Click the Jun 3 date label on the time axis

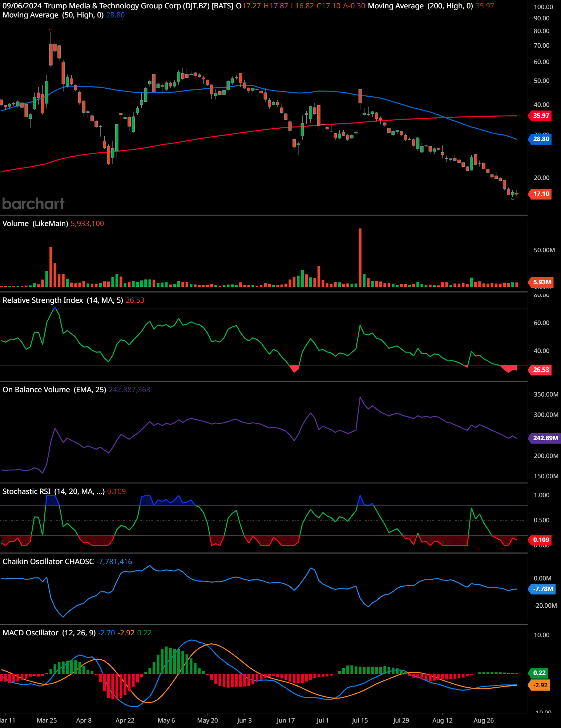tap(245, 720)
